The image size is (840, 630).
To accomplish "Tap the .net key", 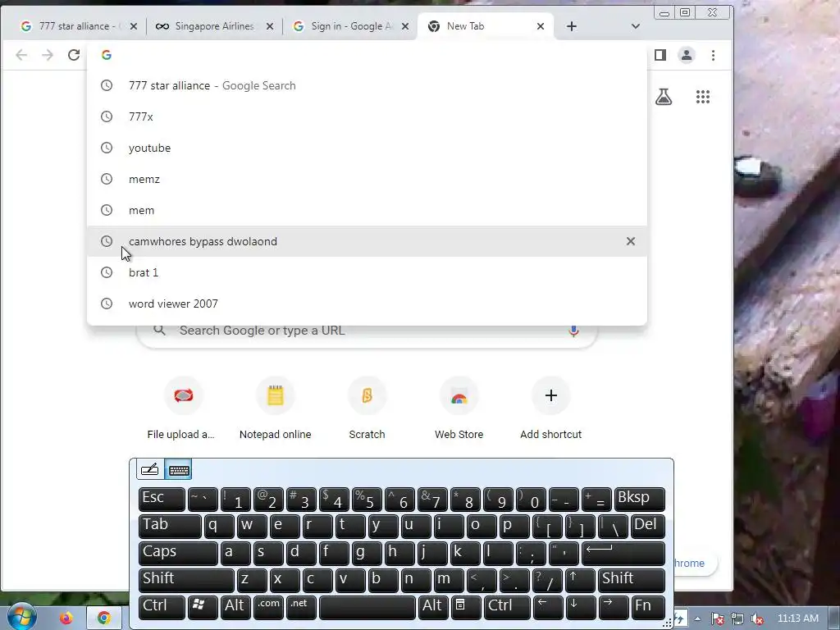I will tap(301, 607).
